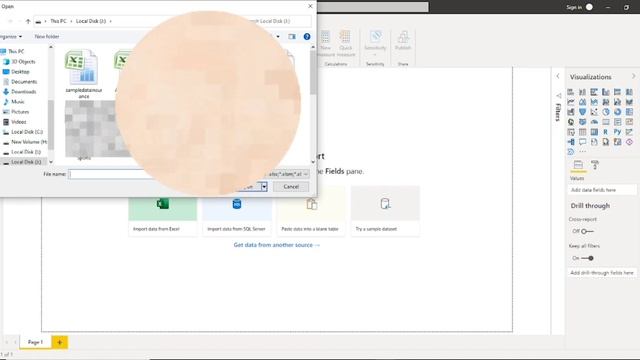Select the sampledatainsurance Excel file
The width and height of the screenshot is (640, 360).
coord(83,74)
